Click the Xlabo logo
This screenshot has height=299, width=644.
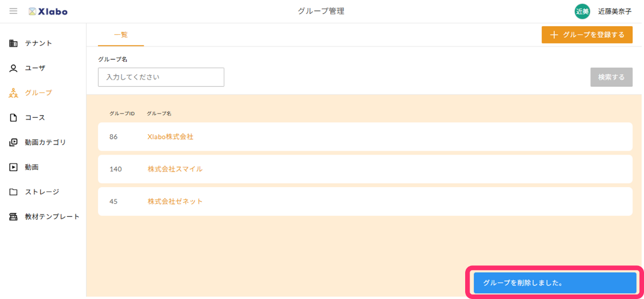[48, 11]
